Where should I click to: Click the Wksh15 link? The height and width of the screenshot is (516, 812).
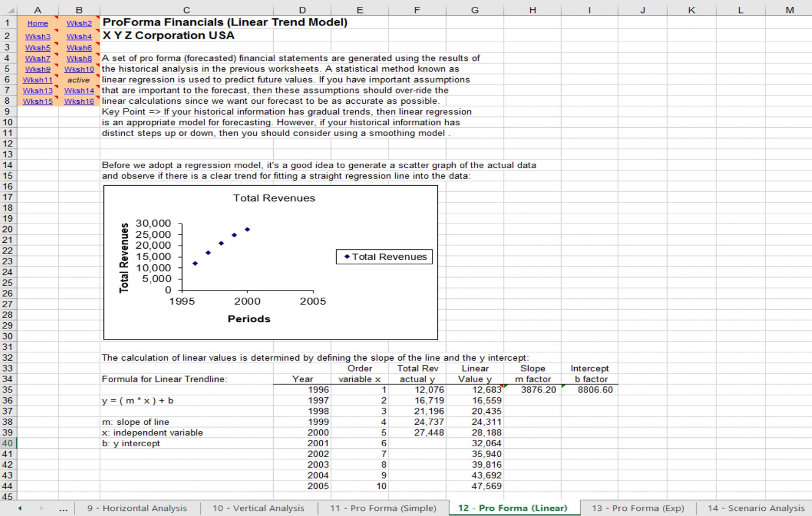[x=38, y=101]
